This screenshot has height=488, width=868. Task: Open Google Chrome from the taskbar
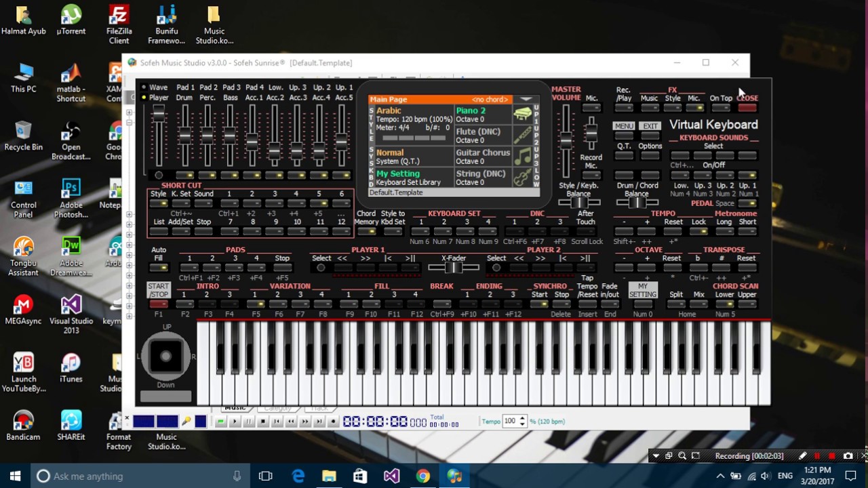coord(423,476)
